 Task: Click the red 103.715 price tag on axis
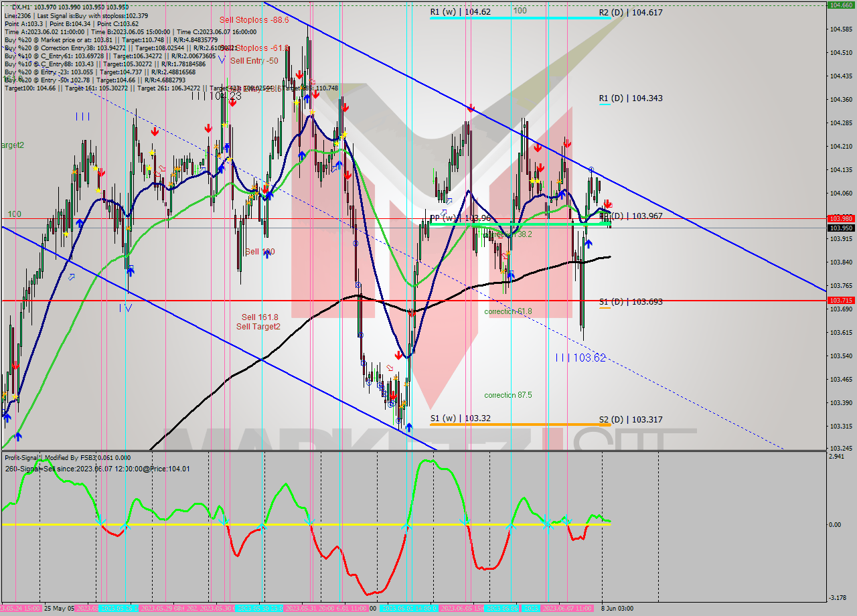click(841, 300)
